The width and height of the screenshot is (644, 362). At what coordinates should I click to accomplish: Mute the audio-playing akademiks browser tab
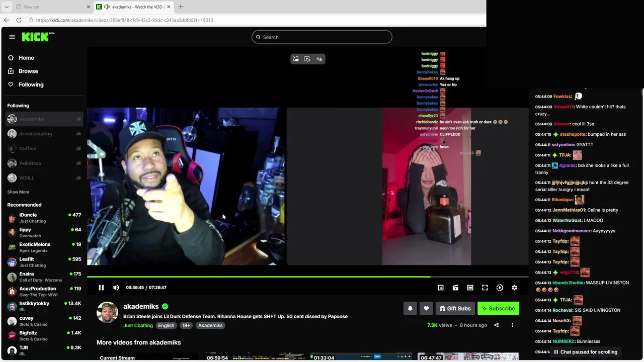click(107, 7)
